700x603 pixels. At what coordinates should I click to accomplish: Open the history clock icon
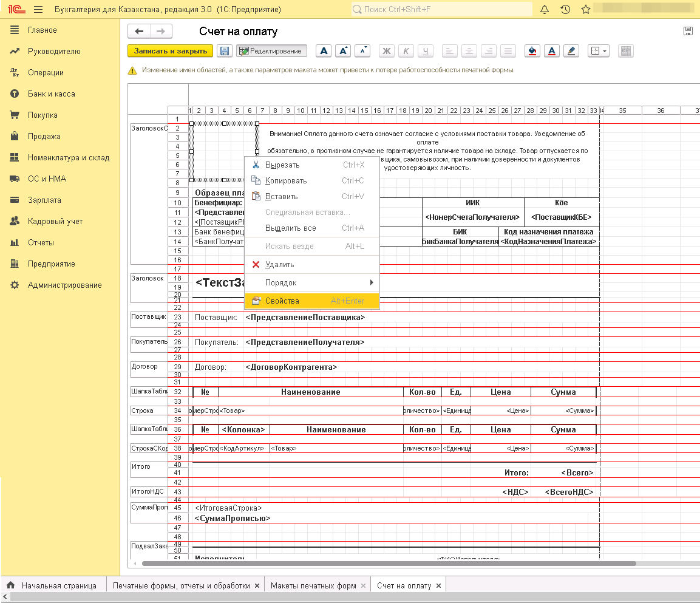tap(566, 9)
